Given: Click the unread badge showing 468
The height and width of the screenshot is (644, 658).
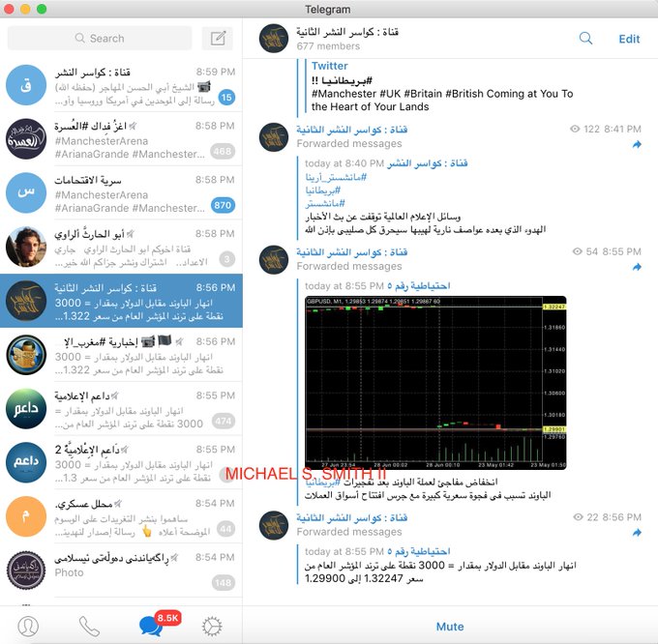Looking at the screenshot, I should tap(223, 152).
